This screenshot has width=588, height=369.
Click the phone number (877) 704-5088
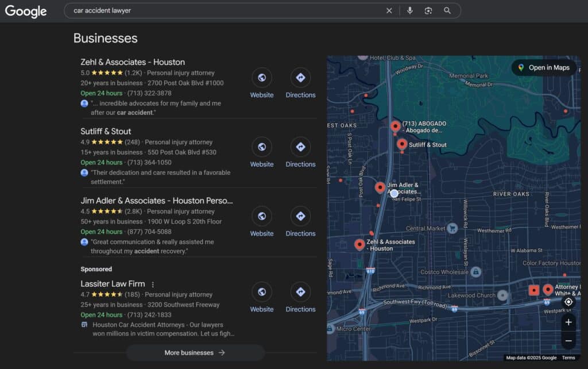[149, 232]
